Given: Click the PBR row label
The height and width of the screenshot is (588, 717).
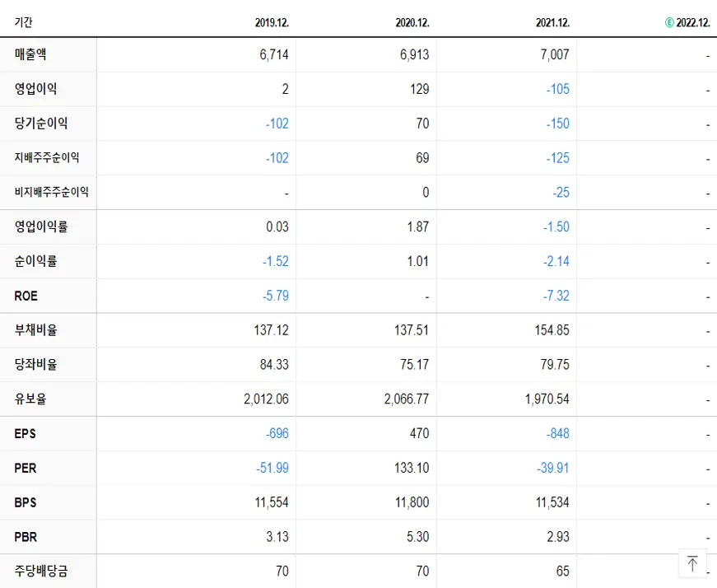Looking at the screenshot, I should point(26,537).
